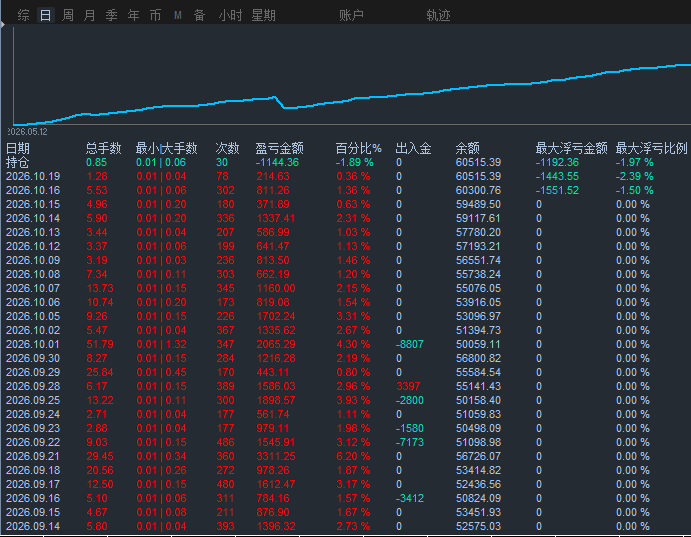Switch to the 年 (yearly) view tab
The image size is (691, 537).
tap(134, 15)
